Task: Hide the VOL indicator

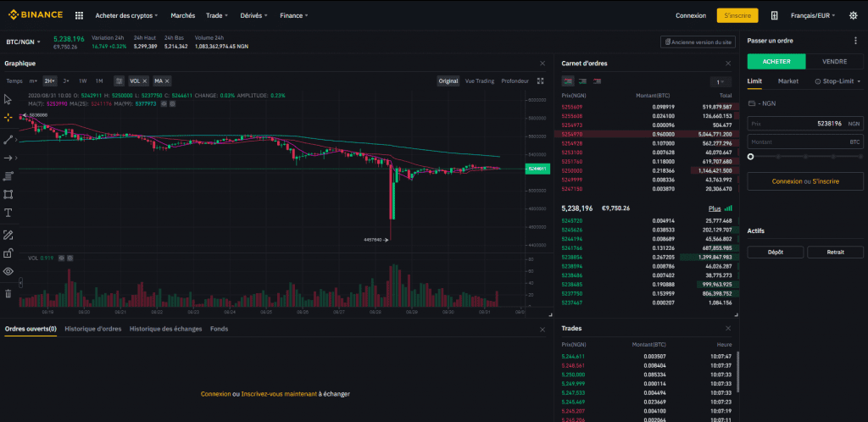Action: click(x=61, y=258)
